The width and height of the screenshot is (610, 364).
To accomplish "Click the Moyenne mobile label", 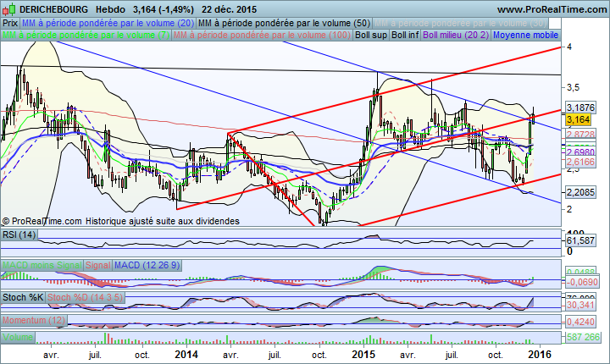I will [525, 35].
